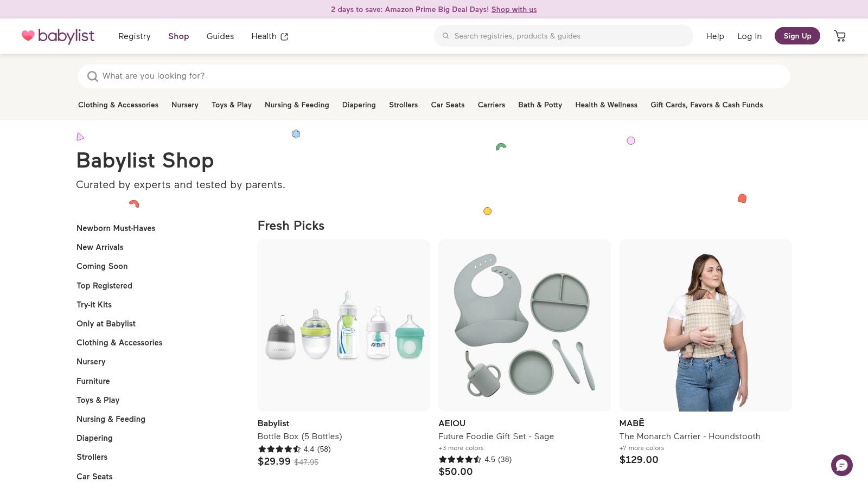This screenshot has height=488, width=868.
Task: Select the Shop menu item
Action: coord(178,36)
